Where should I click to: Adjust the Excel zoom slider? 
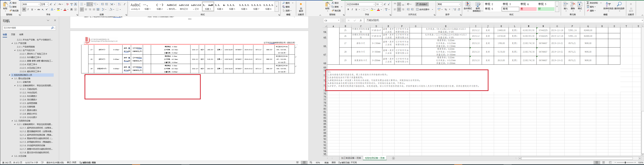click(x=625, y=162)
